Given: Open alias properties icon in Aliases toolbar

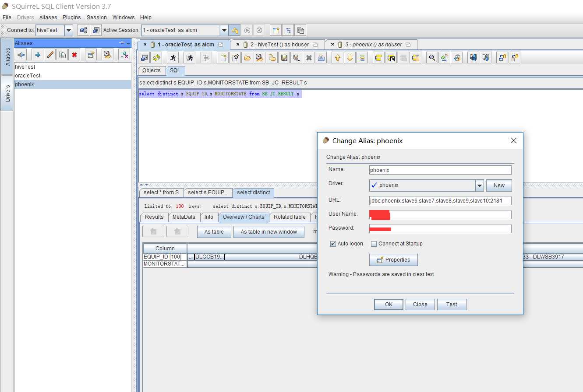Looking at the screenshot, I should click(91, 55).
